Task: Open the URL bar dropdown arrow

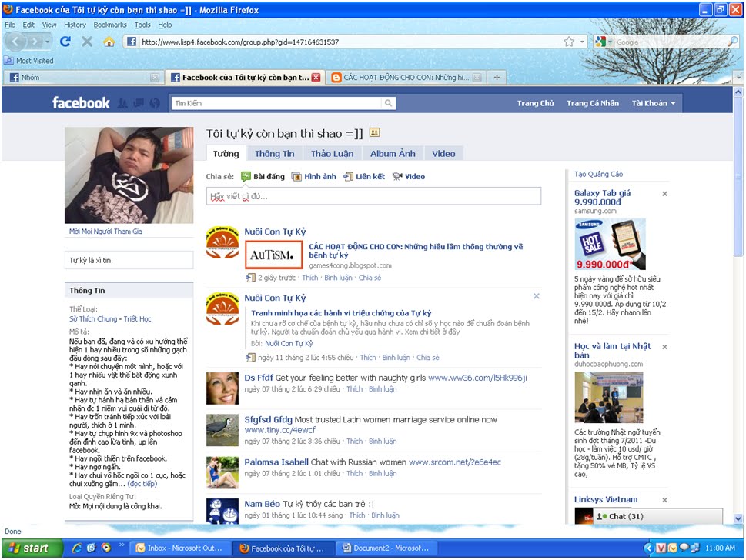Action: click(582, 42)
